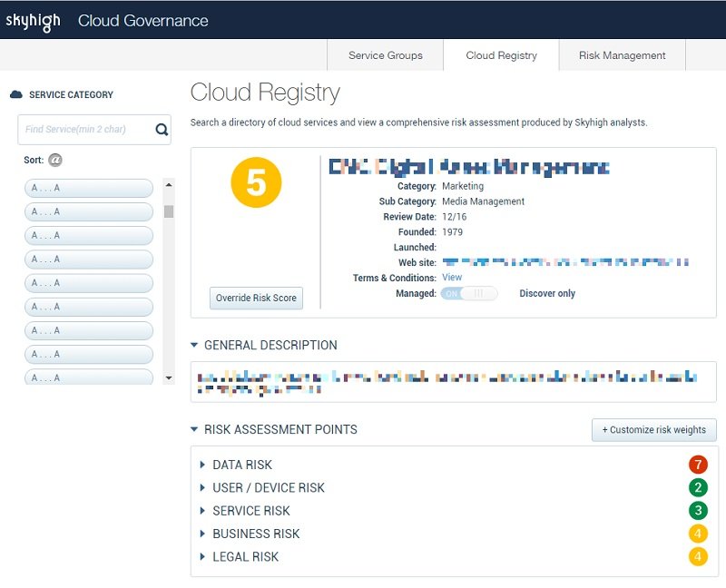
Task: Collapse the General Description section
Action: 194,345
